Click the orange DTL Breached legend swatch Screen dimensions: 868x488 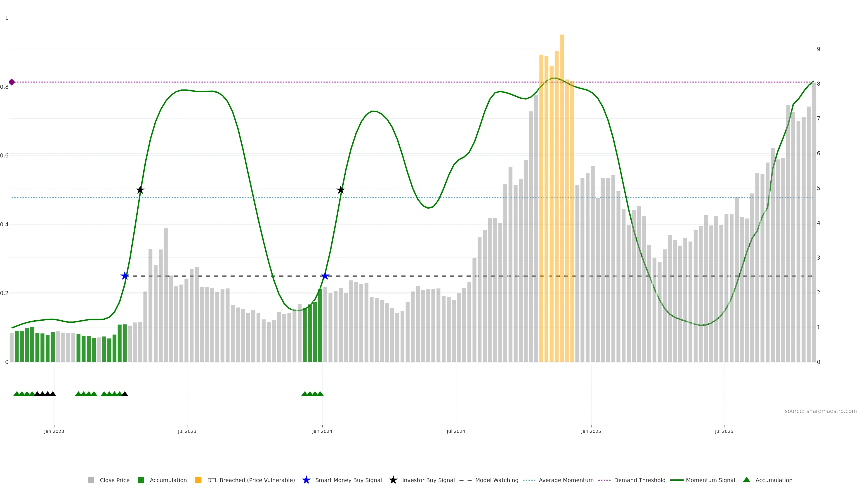198,480
